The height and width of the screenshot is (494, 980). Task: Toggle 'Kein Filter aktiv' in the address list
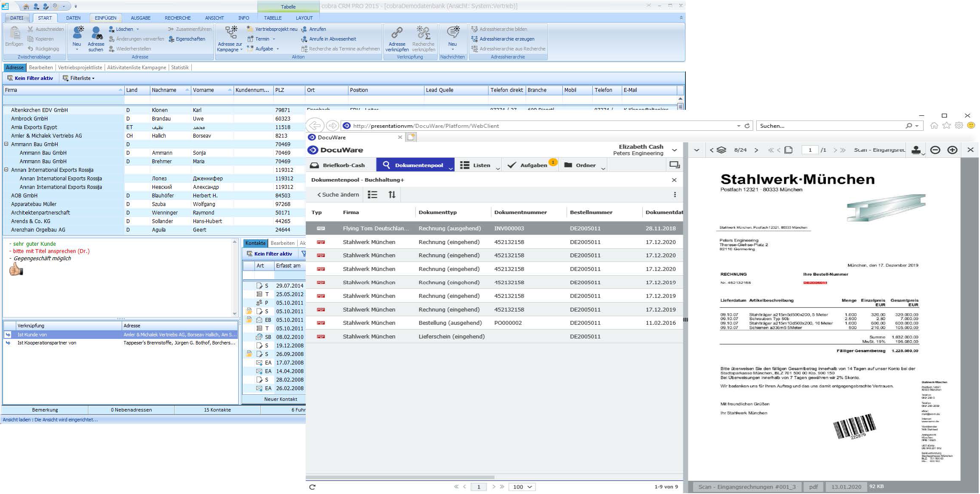(30, 78)
